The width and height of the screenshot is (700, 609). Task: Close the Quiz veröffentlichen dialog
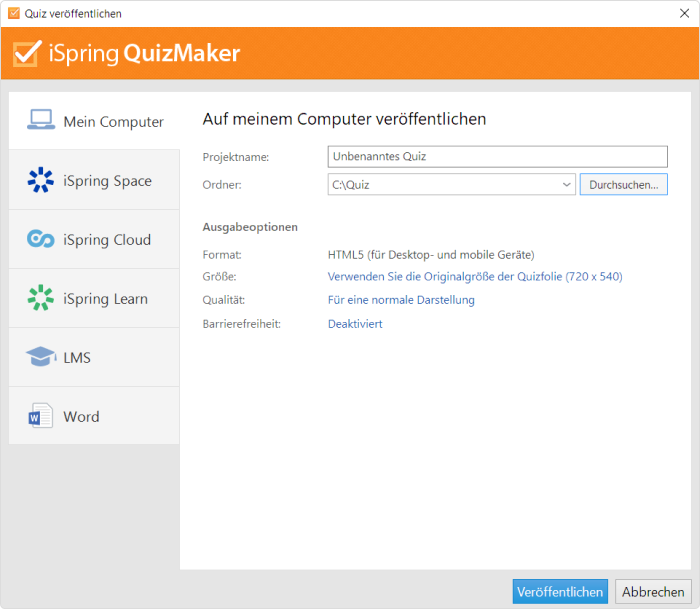point(684,13)
